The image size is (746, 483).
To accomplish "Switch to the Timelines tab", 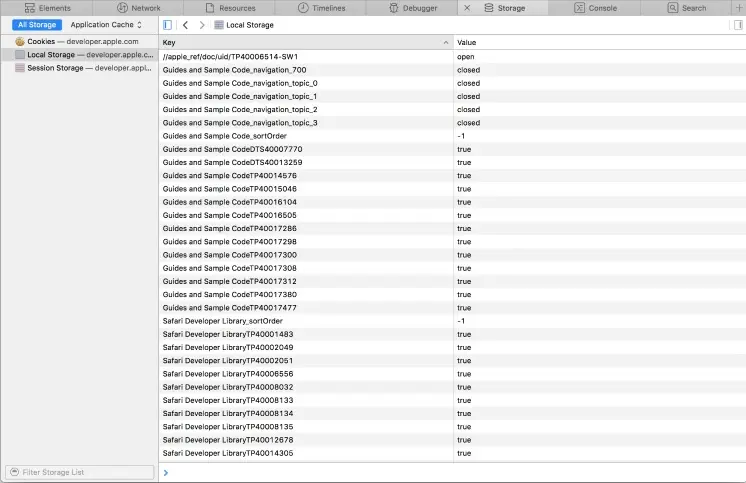I will pyautogui.click(x=321, y=8).
